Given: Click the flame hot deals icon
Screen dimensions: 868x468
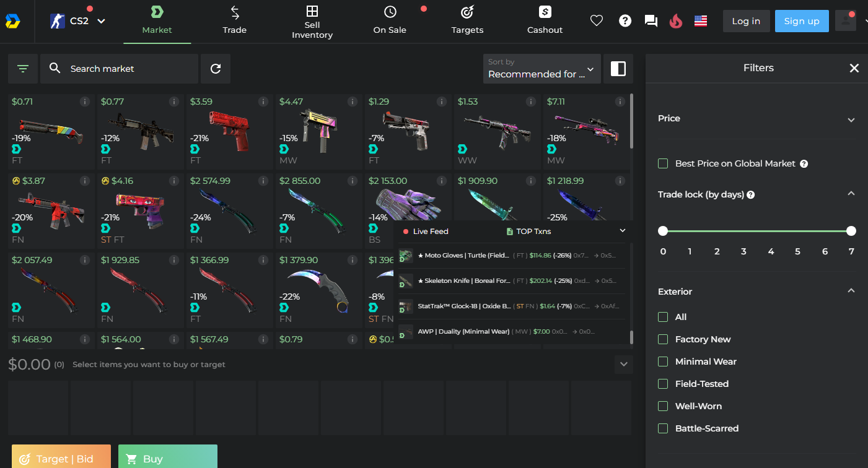Looking at the screenshot, I should [x=675, y=21].
